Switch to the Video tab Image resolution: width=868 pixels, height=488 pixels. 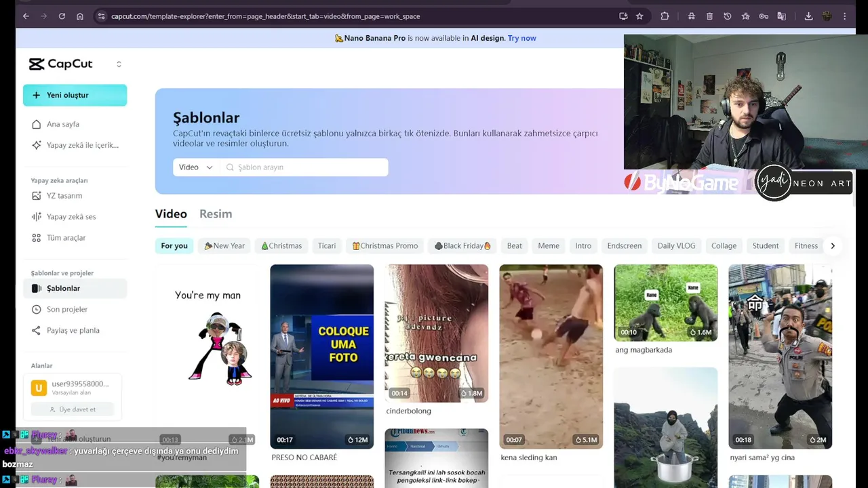[171, 213]
